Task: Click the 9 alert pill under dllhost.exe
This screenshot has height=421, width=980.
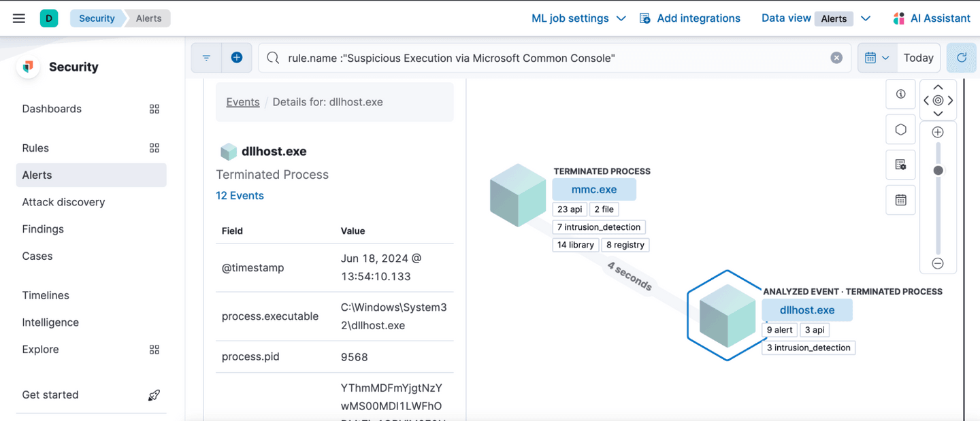Action: [x=779, y=330]
